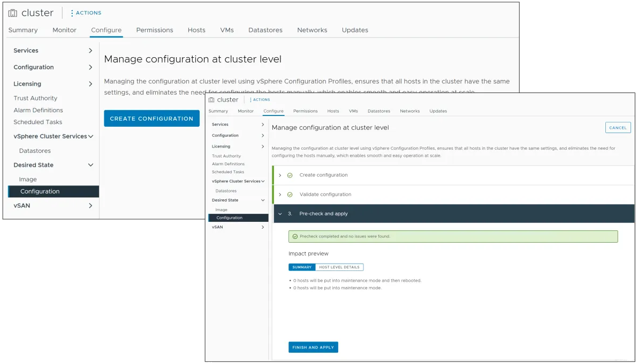Open the ACTIONS menu in the back window
Screen dimensions: 638x364
86,13
